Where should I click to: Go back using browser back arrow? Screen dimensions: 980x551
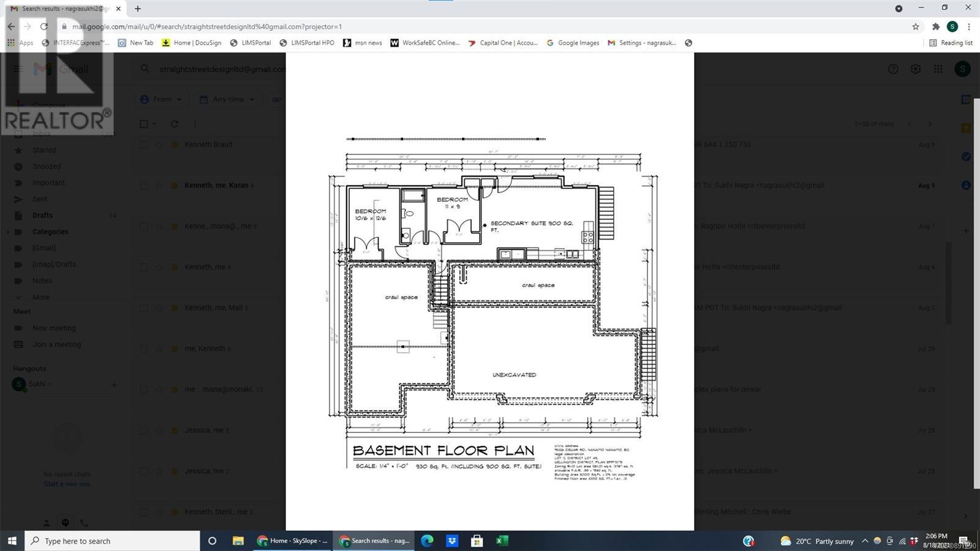pos(11,26)
